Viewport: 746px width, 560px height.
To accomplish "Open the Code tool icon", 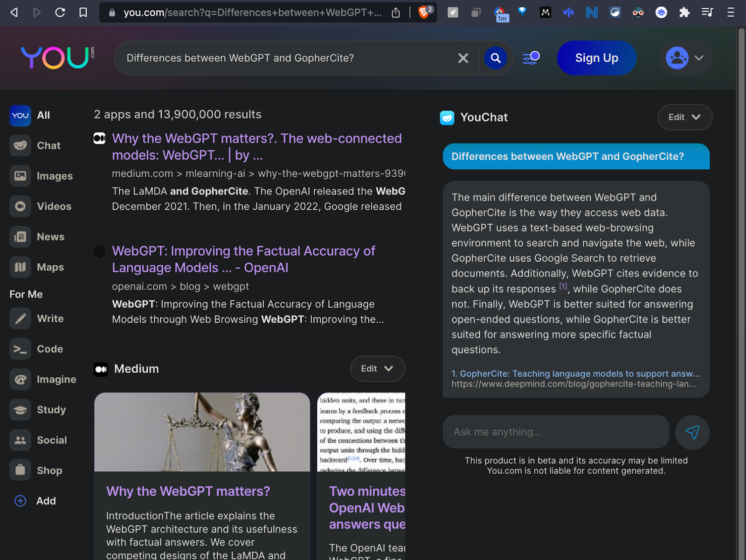I will tap(20, 349).
